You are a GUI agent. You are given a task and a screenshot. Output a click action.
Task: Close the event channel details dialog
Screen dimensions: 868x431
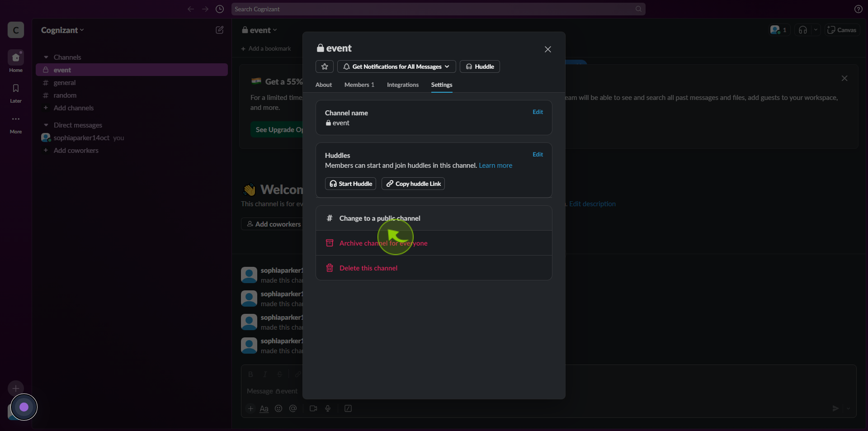548,49
